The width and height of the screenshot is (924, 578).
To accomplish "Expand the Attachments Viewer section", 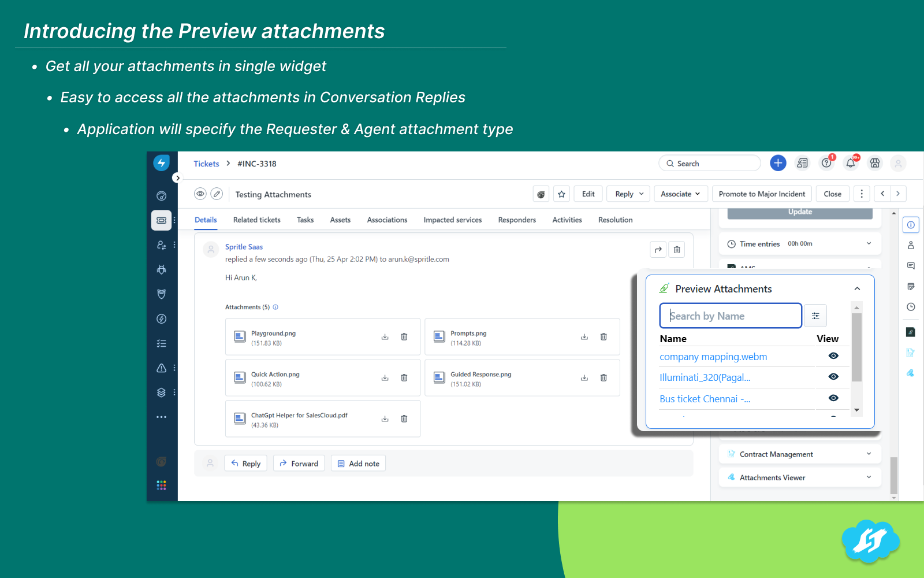I will pos(869,477).
